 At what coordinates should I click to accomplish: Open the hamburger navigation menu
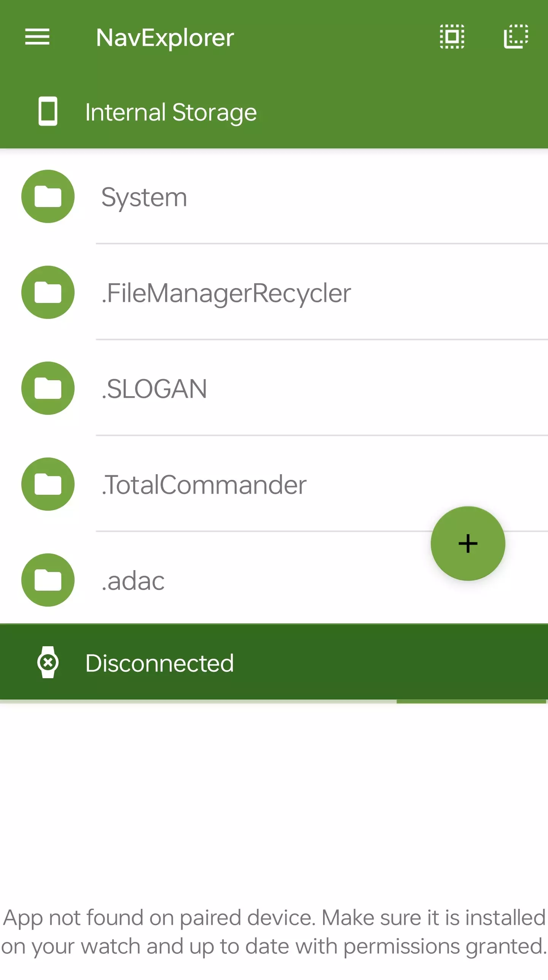click(x=37, y=37)
